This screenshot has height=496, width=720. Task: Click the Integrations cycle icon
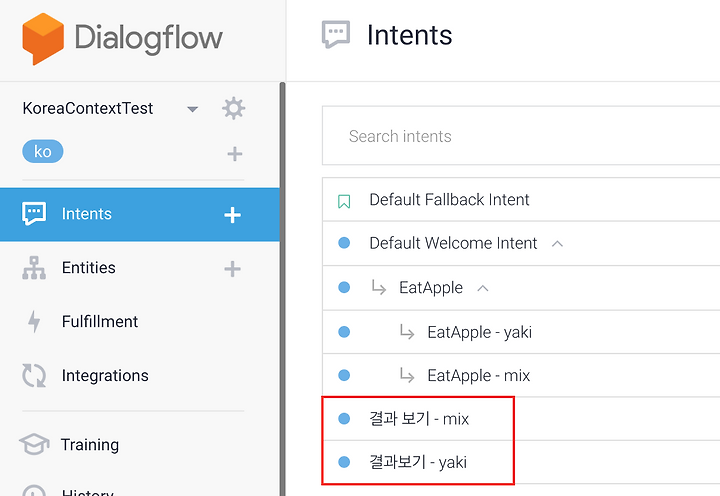click(34, 375)
